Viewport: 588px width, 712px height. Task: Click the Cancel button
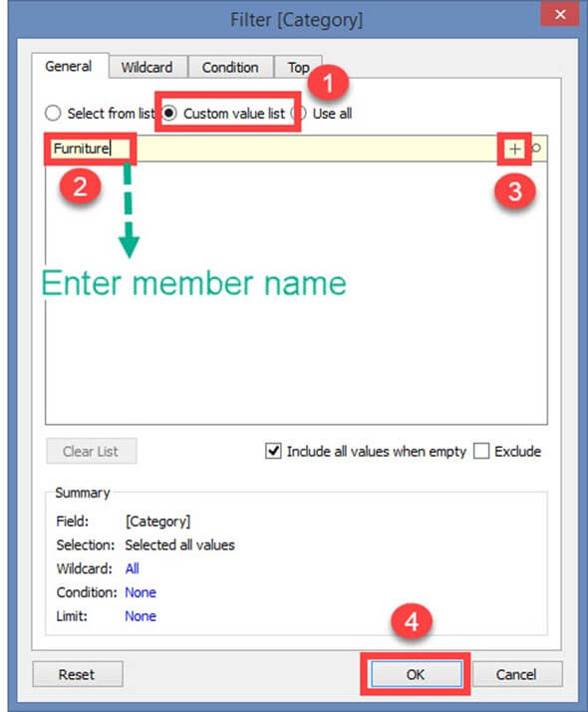[517, 674]
